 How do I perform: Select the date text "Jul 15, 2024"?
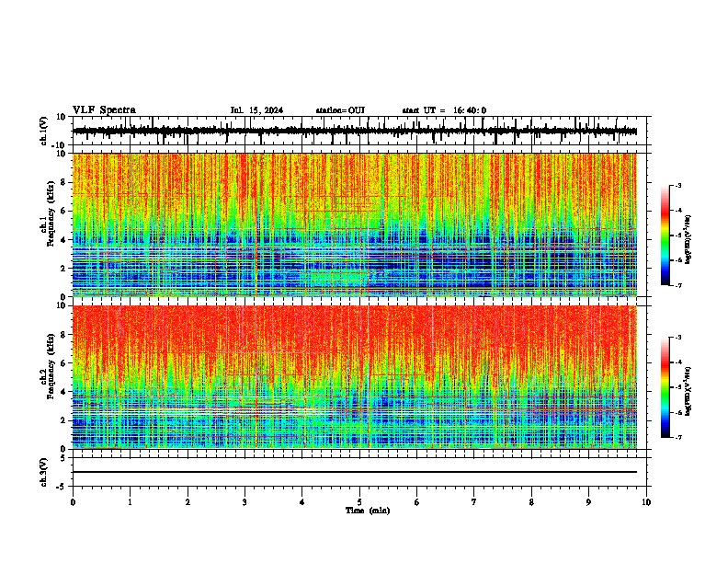click(256, 110)
